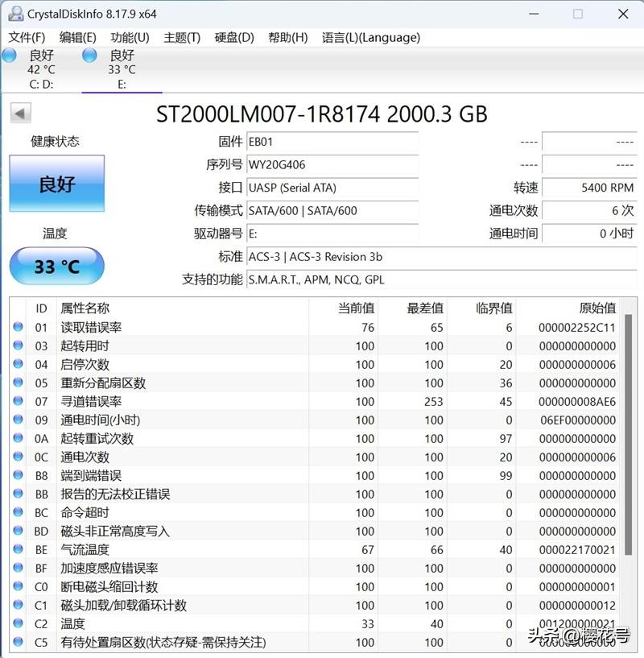Open the 主题 menu
The width and height of the screenshot is (644, 658).
coord(181,37)
